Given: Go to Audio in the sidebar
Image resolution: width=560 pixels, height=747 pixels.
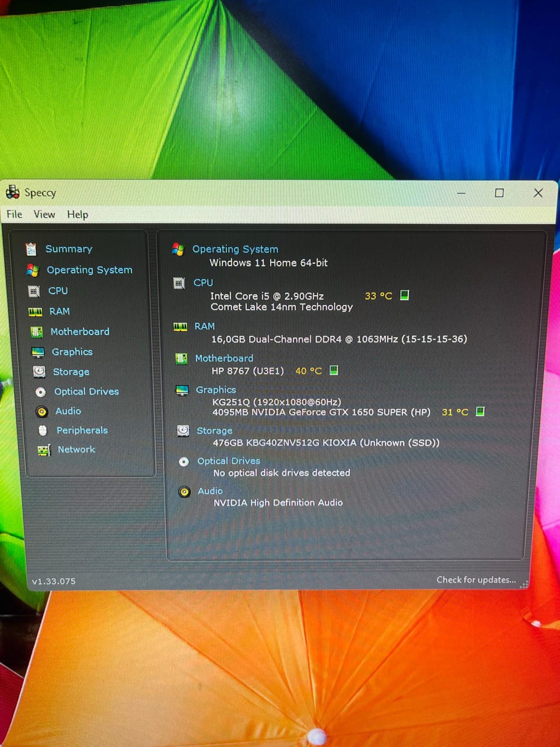Looking at the screenshot, I should [68, 411].
